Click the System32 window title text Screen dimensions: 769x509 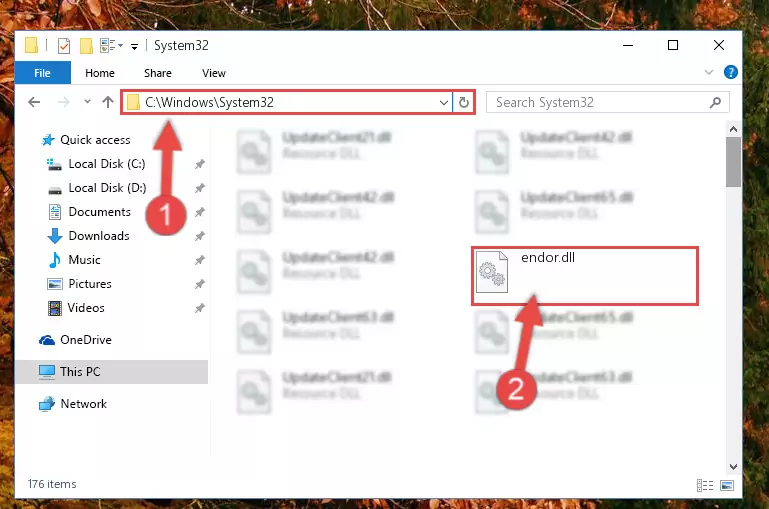(181, 46)
